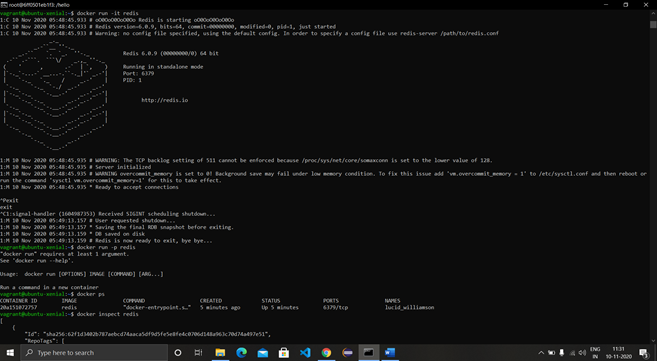657x361 pixels.
Task: Open Task View on the taskbar
Action: point(199,353)
